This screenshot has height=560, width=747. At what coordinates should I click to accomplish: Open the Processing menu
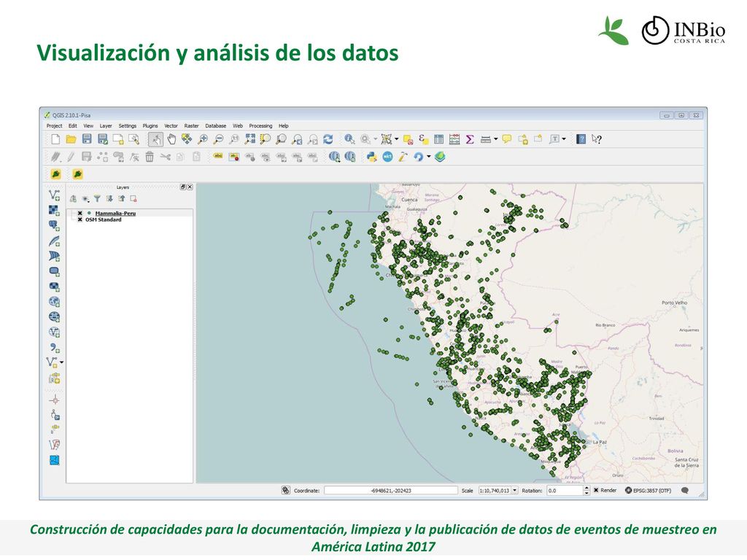tap(260, 125)
